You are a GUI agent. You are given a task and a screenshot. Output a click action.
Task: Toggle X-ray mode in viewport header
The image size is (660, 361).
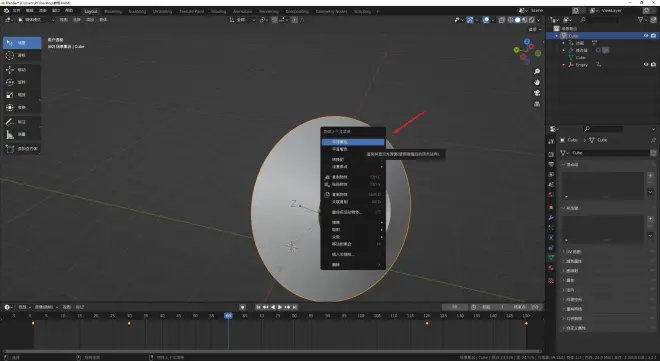(502, 20)
